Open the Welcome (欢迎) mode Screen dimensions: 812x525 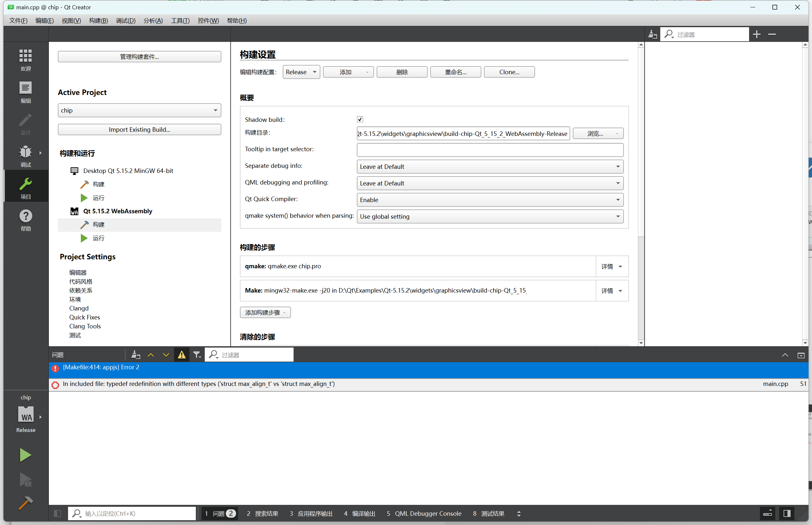26,60
